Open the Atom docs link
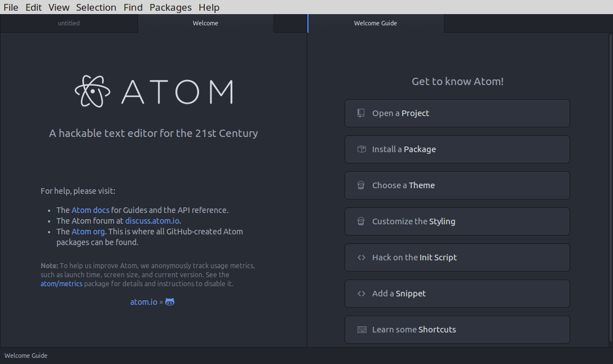Viewport: 613px width, 364px height. (x=90, y=210)
